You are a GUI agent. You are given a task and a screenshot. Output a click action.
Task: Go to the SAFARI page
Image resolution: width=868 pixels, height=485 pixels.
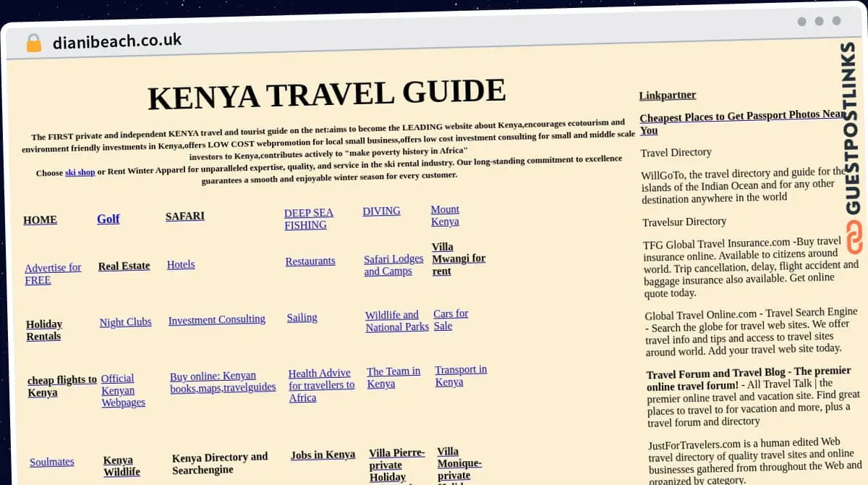click(185, 216)
